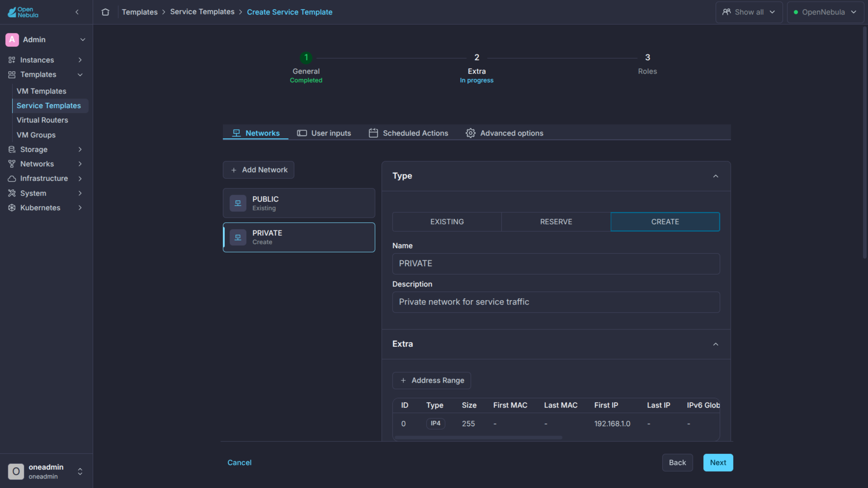Click the 192.168.1.0 First IP cell

click(x=612, y=424)
